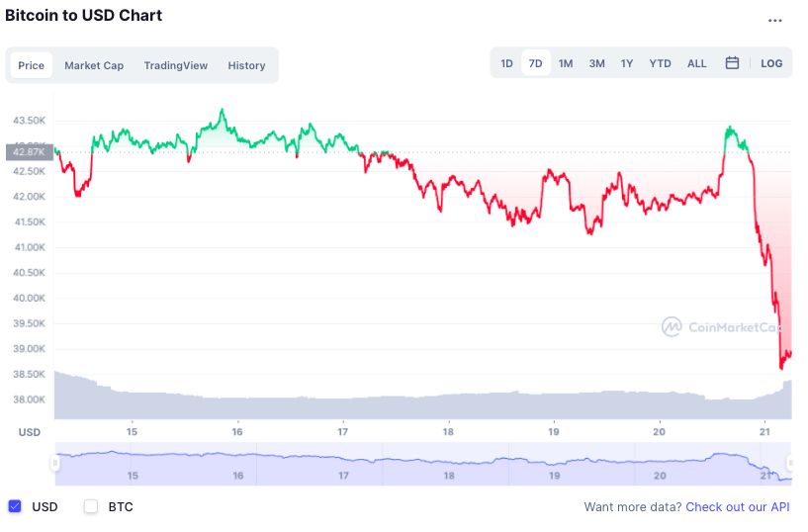Viewport: 808px width, 532px height.
Task: Click the right handle of range slider
Action: point(790,463)
